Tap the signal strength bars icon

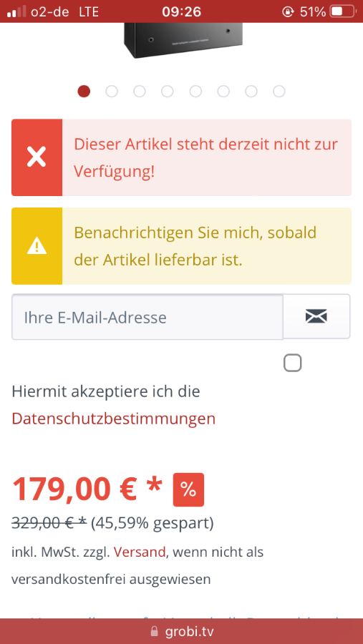[x=17, y=11]
